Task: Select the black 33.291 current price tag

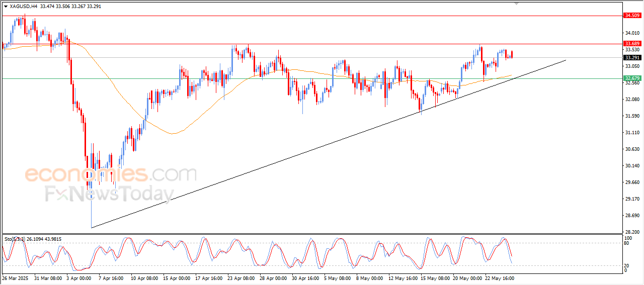Action: click(x=631, y=57)
